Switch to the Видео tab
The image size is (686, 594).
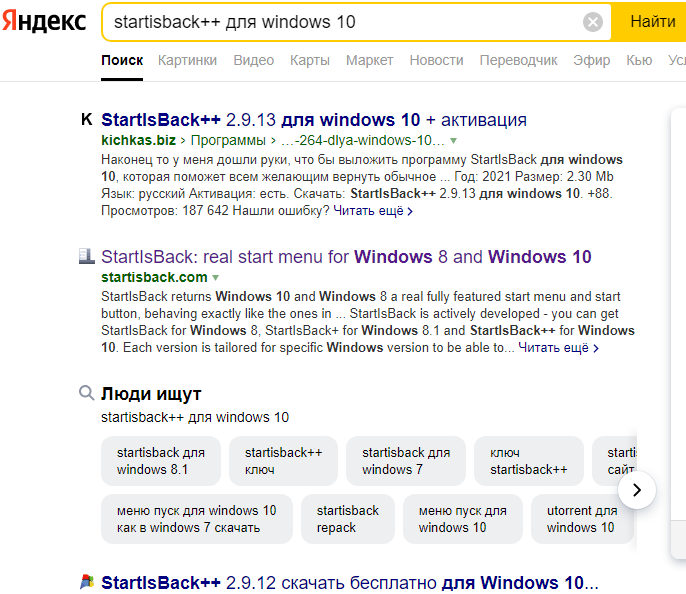click(254, 60)
